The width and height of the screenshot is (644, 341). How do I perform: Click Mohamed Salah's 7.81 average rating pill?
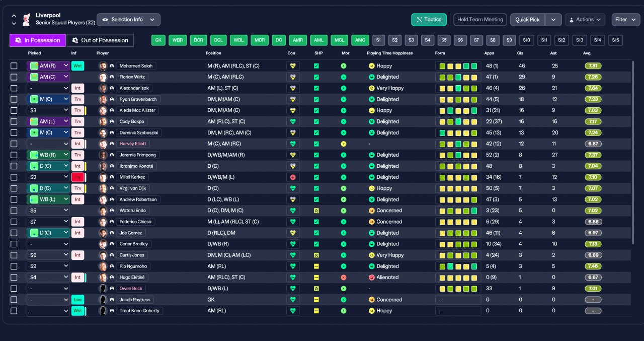pos(593,66)
